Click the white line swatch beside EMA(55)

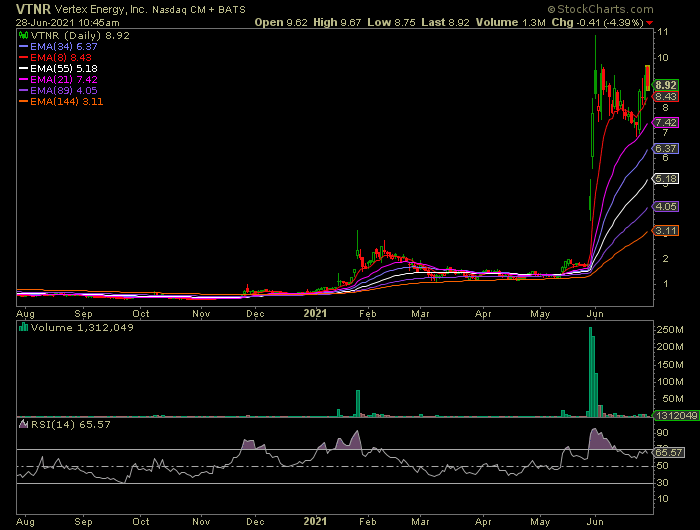(x=24, y=68)
